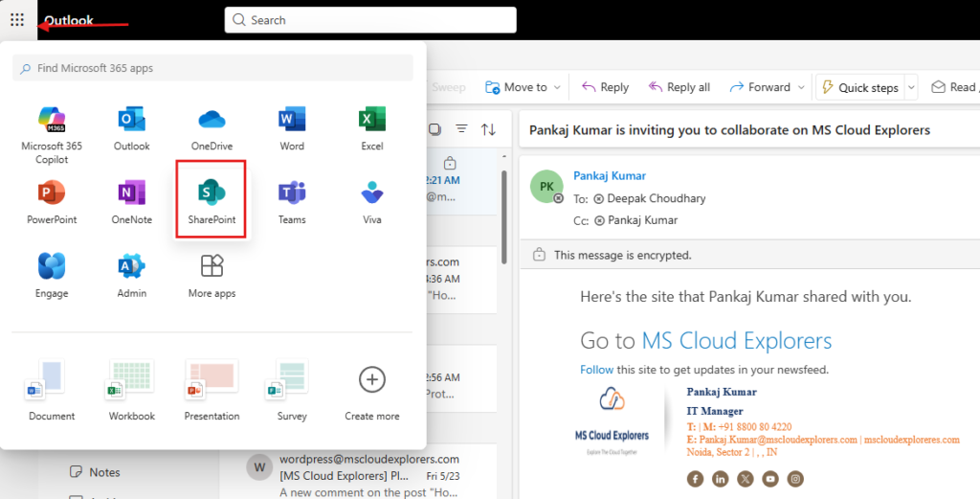The width and height of the screenshot is (980, 499).
Task: Open the Facebook icon in signature
Action: (695, 479)
